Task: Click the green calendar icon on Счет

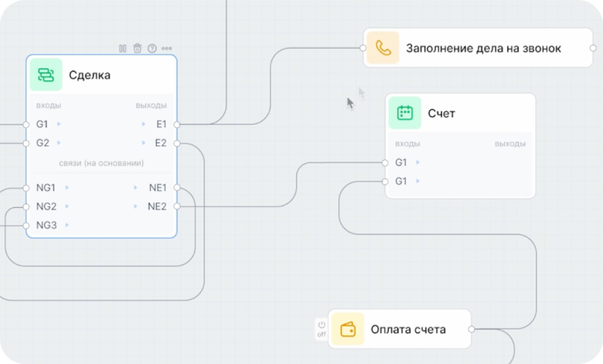Action: (405, 113)
